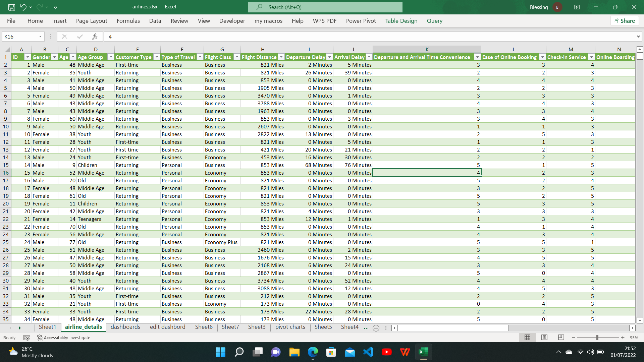Click the Cancel X icon in formula bar
This screenshot has height=362, width=644.
click(64, 37)
